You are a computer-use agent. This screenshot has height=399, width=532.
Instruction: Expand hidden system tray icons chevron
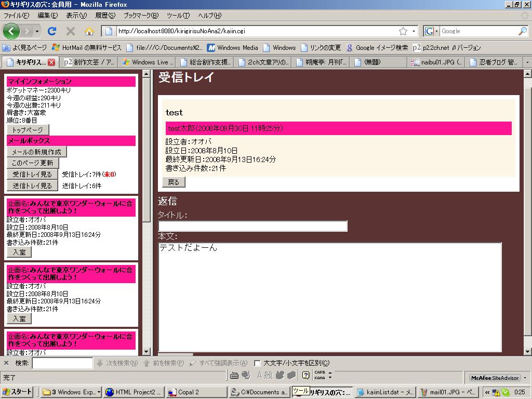[487, 392]
